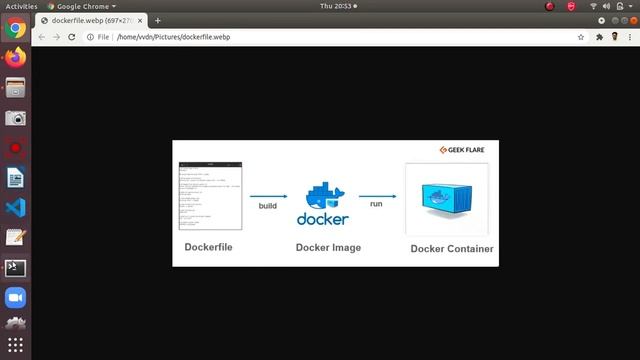Click the Docker diagram image
The height and width of the screenshot is (360, 640).
point(336,203)
